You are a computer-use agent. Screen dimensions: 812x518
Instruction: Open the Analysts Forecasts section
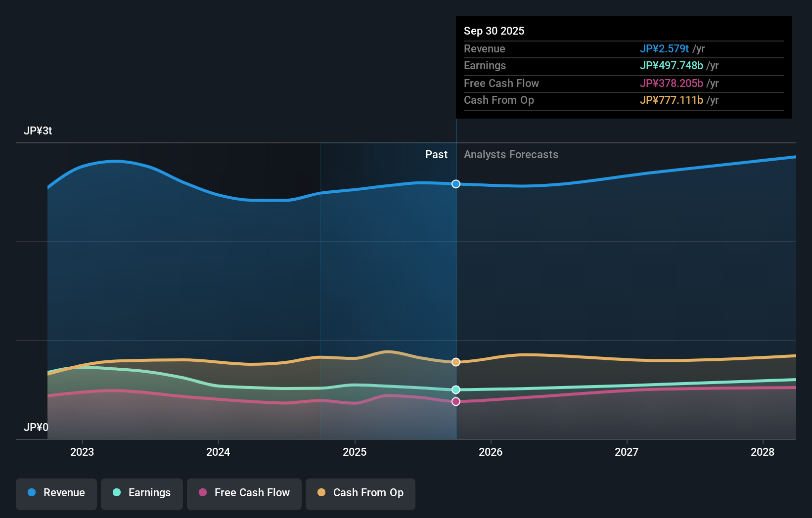tap(511, 155)
